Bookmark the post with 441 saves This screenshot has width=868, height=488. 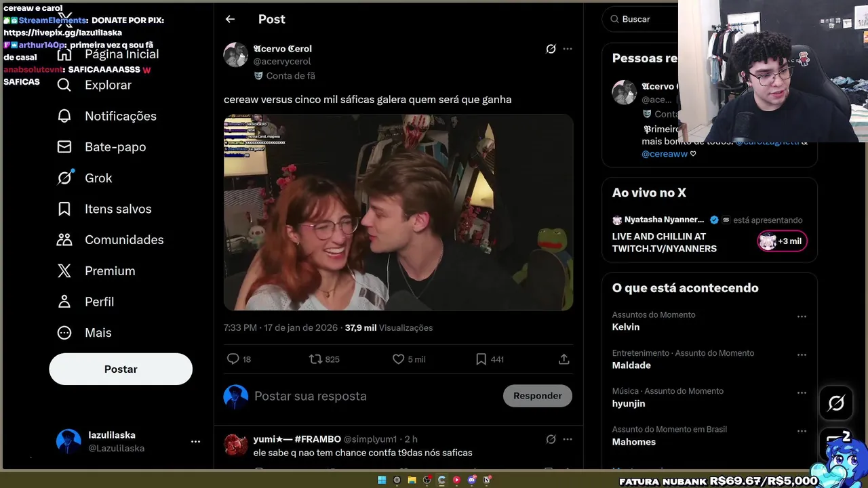point(490,359)
